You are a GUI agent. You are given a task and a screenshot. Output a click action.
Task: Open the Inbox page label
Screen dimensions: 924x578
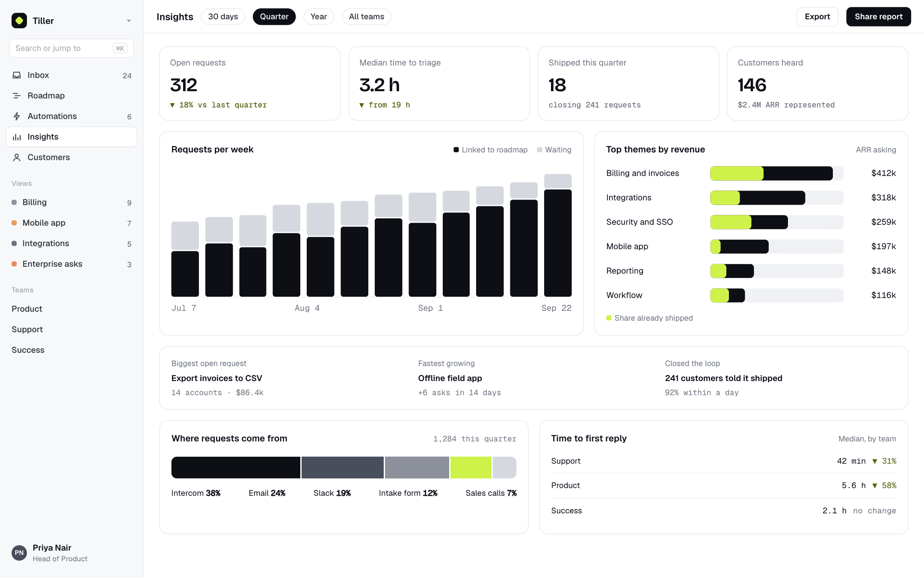(38, 75)
